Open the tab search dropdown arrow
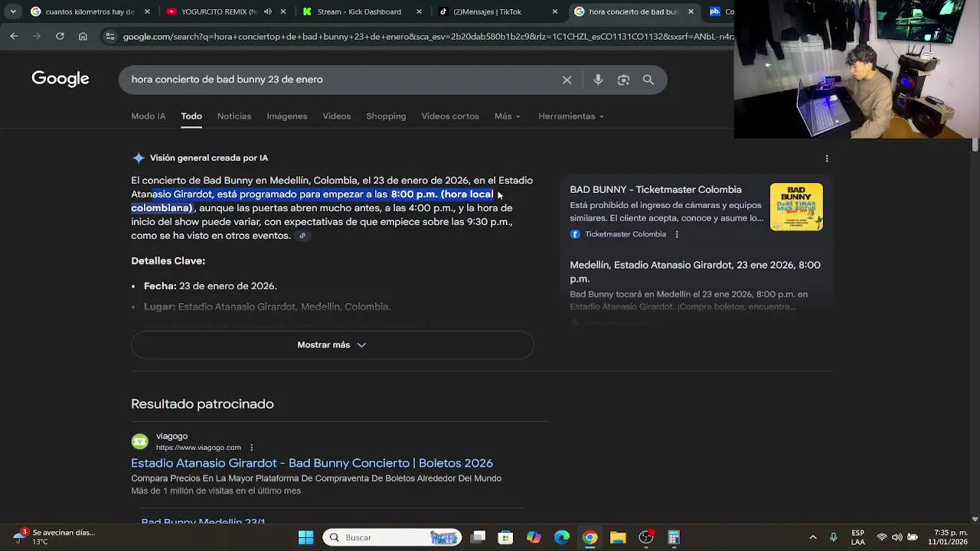This screenshot has height=551, width=980. coord(12,11)
